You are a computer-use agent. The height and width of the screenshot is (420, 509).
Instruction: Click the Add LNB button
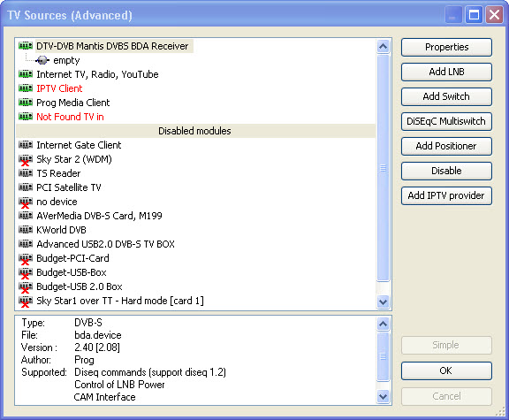pyautogui.click(x=446, y=73)
